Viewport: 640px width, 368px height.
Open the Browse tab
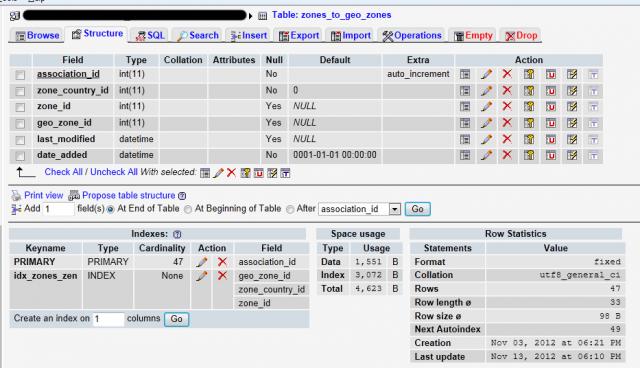pos(37,35)
